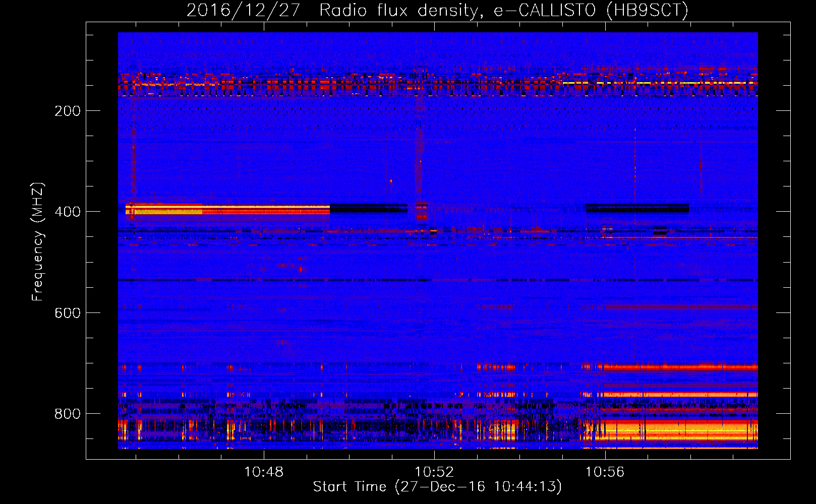Click the '10:56' time tick label
This screenshot has height=504, width=816.
point(605,472)
